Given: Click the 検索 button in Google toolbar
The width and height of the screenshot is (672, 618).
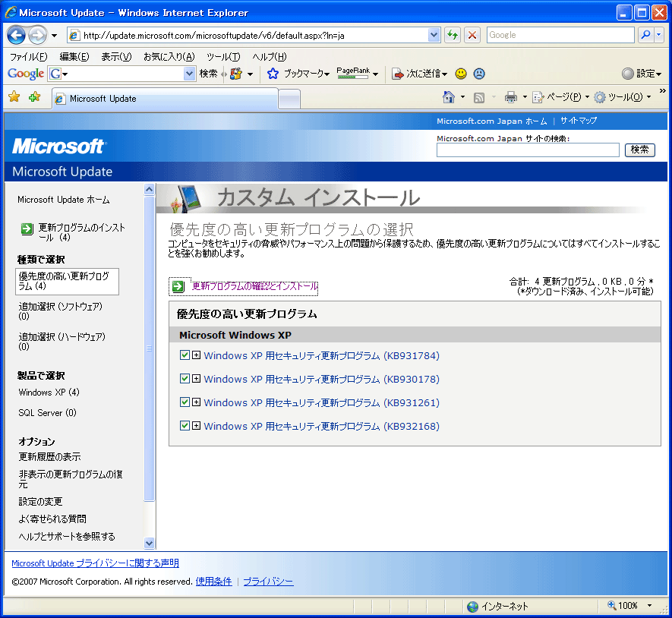Looking at the screenshot, I should coord(208,74).
